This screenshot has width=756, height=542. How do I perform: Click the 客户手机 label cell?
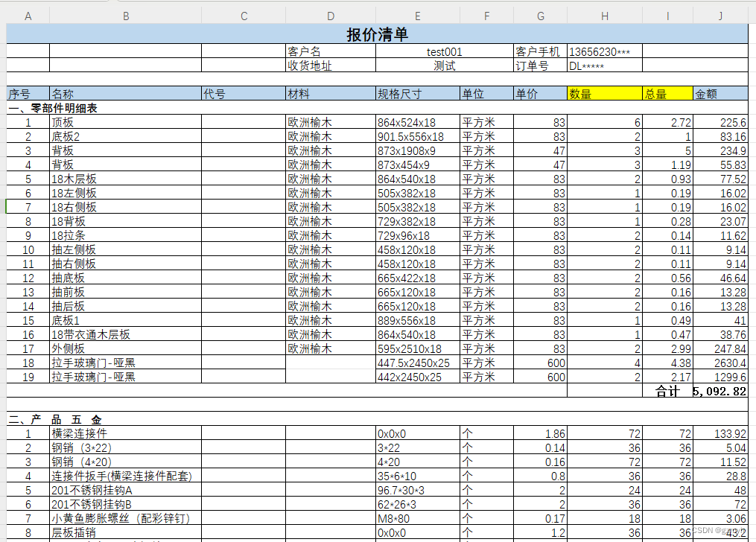click(541, 51)
